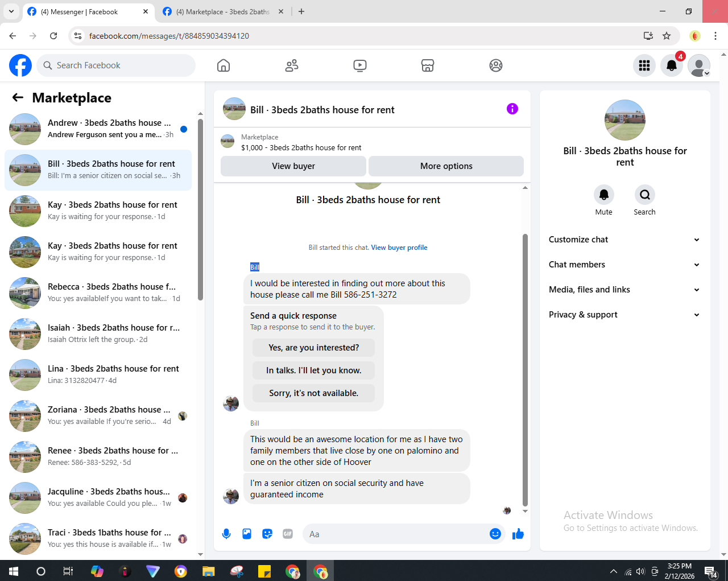
Task: Click the chat messages scrollbar thumb
Action: click(525, 370)
